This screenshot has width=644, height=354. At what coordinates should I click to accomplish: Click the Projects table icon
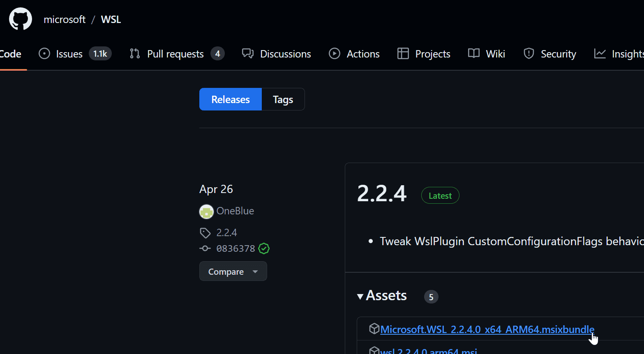pyautogui.click(x=403, y=54)
